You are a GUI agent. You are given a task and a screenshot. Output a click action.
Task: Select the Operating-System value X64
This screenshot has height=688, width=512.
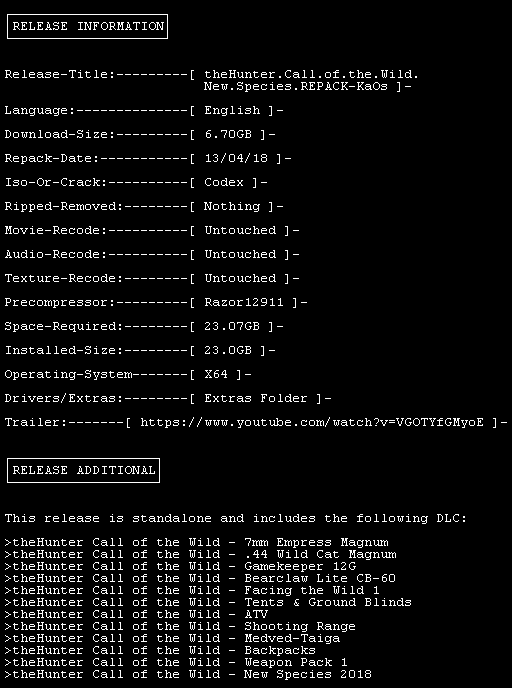point(216,374)
